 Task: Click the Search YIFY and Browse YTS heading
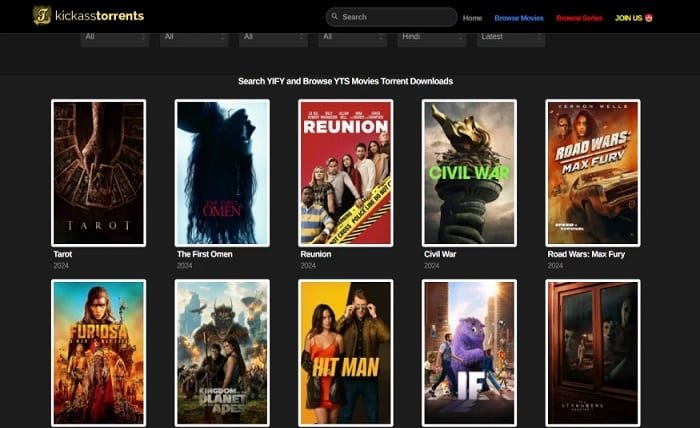346,81
